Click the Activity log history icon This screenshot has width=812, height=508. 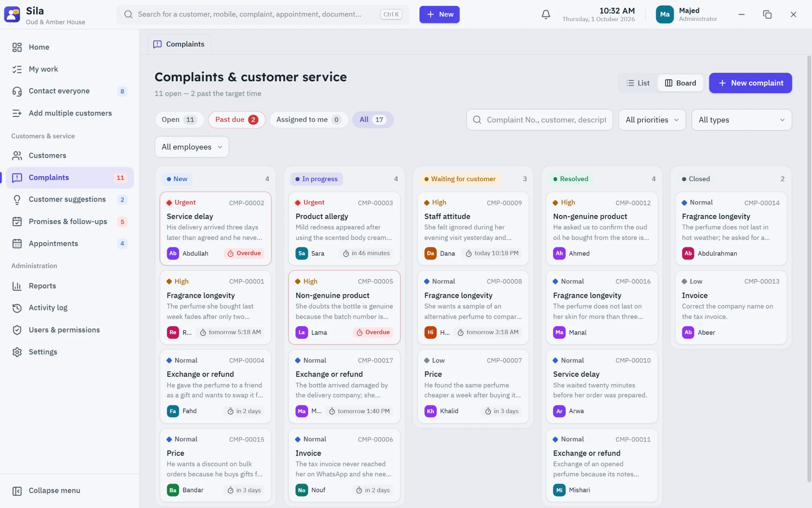coord(17,308)
